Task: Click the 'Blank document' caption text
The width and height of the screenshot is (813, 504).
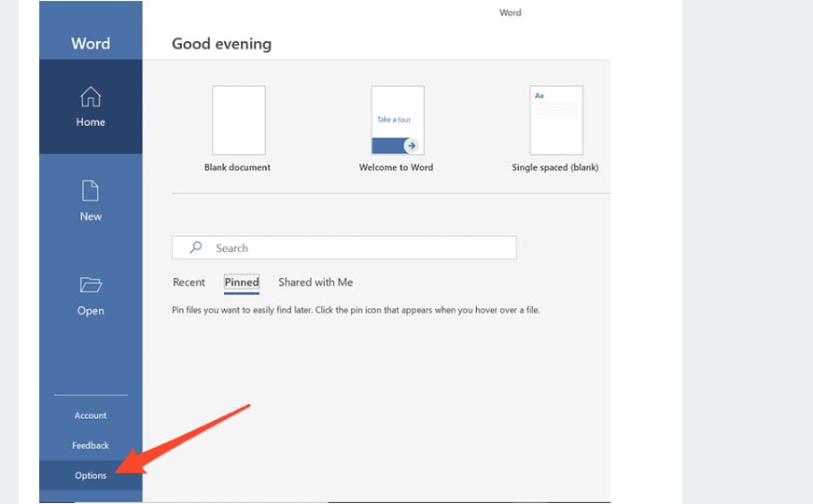Action: point(237,168)
